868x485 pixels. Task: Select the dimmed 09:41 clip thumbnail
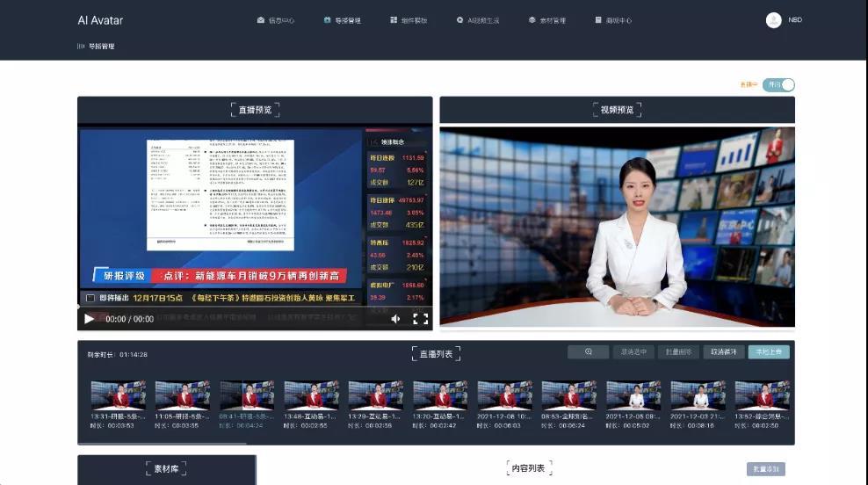click(x=247, y=395)
